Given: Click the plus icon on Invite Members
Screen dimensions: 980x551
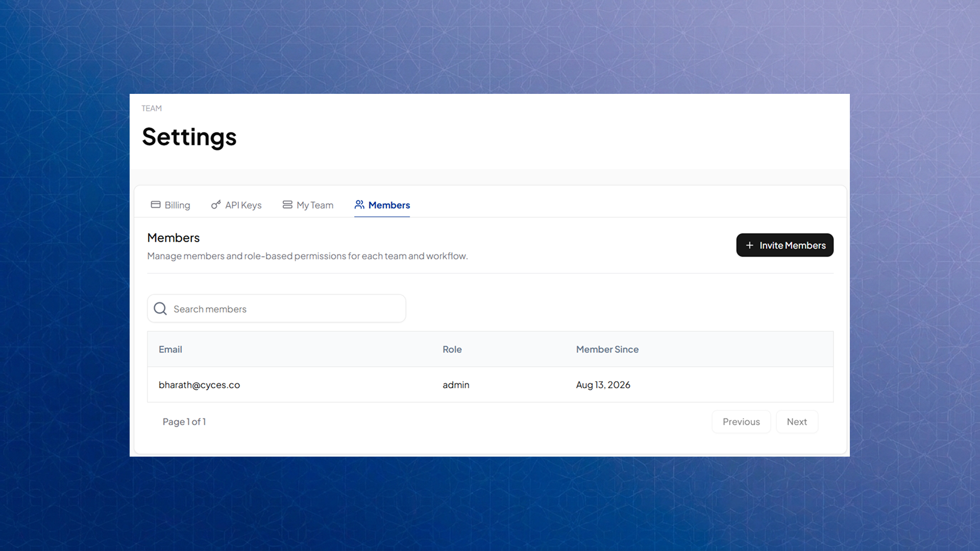Looking at the screenshot, I should coord(749,245).
